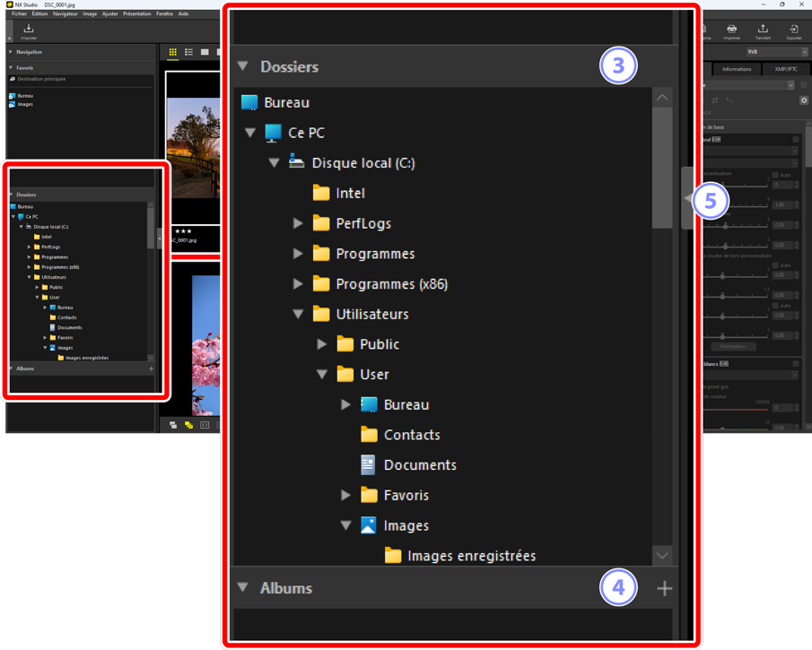
Task: Add a new album with plus icon
Action: tap(664, 588)
